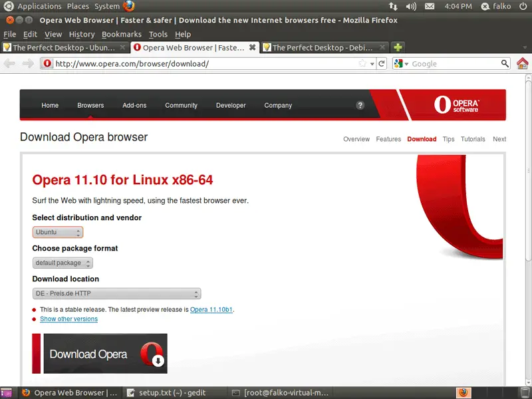The height and width of the screenshot is (399, 532).
Task: Click the power session icon
Action: click(x=523, y=6)
